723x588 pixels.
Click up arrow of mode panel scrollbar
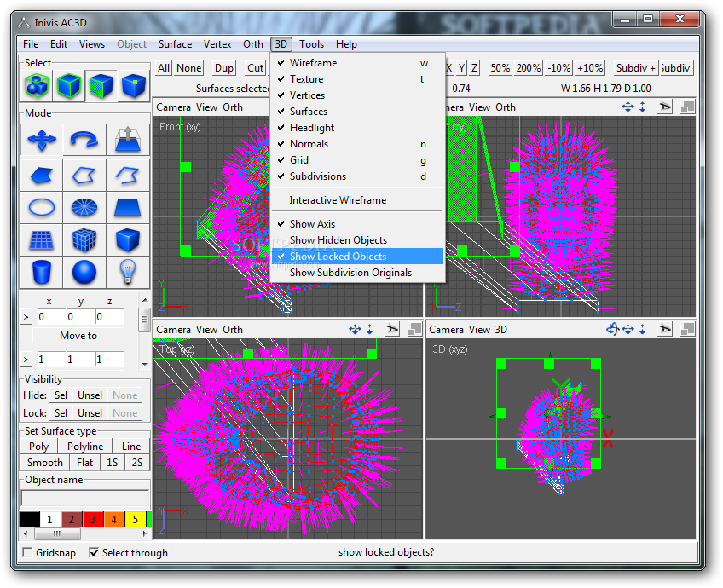coord(145,300)
